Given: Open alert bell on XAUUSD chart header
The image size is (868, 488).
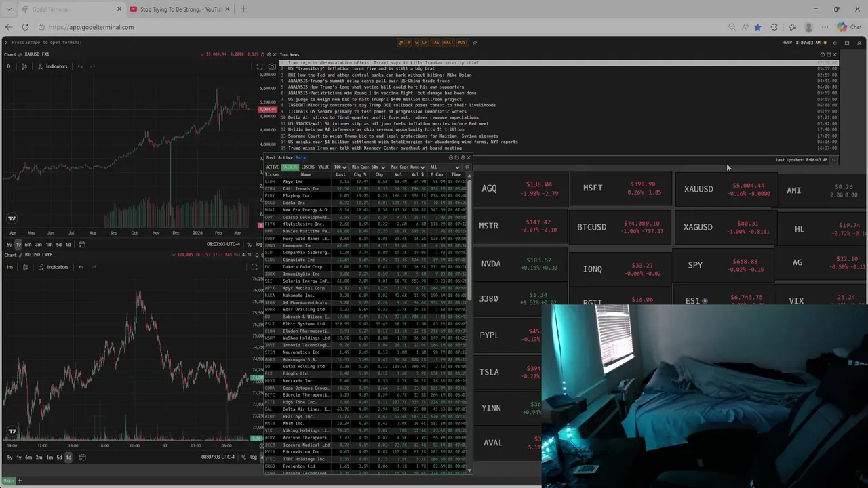Looking at the screenshot, I should [263, 54].
